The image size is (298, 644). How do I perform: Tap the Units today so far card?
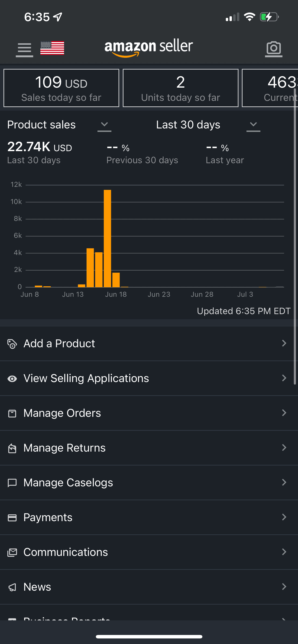tap(180, 88)
